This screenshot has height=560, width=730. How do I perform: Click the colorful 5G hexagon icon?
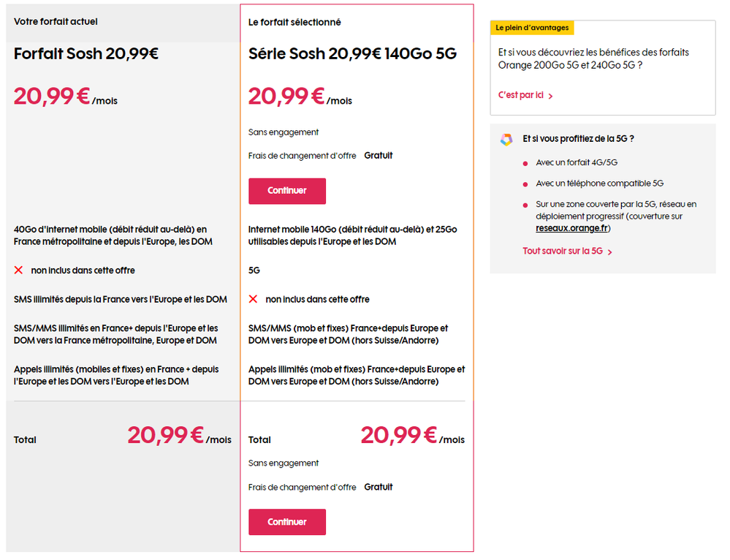click(506, 140)
